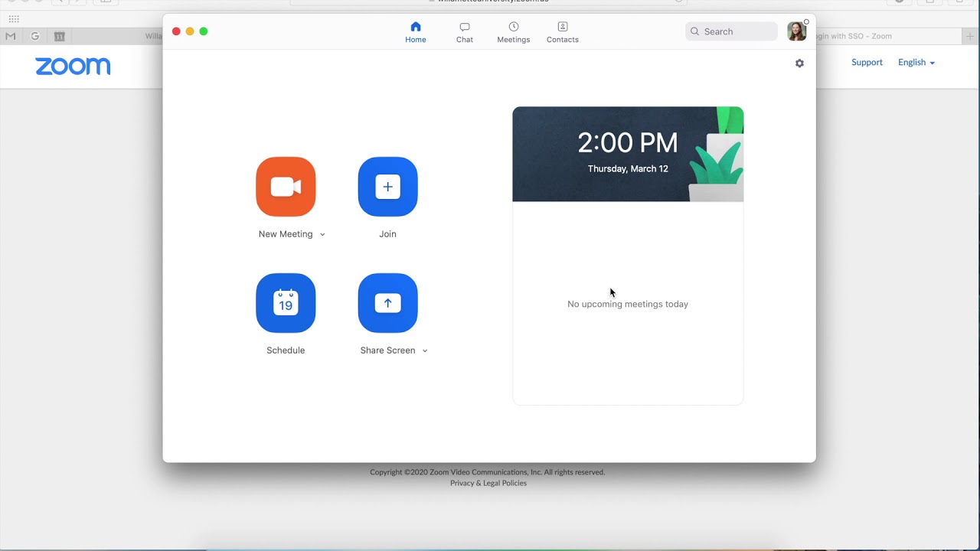The height and width of the screenshot is (551, 980).
Task: Close the Zoom window with red button
Action: [176, 31]
